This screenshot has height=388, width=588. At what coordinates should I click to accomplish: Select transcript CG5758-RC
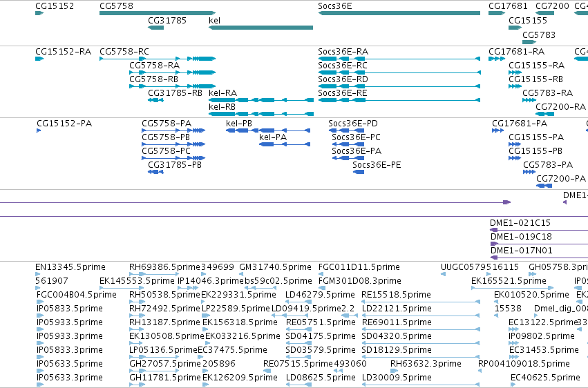tap(158, 59)
